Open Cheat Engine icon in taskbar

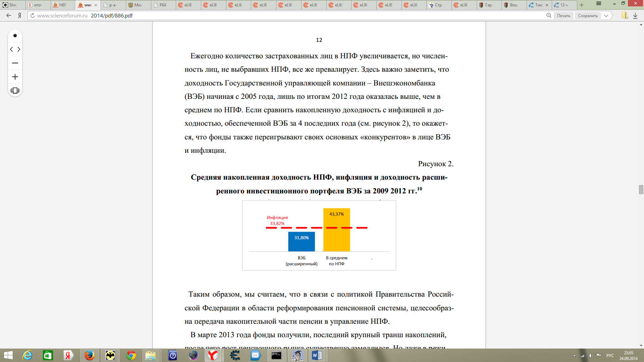[x=235, y=355]
